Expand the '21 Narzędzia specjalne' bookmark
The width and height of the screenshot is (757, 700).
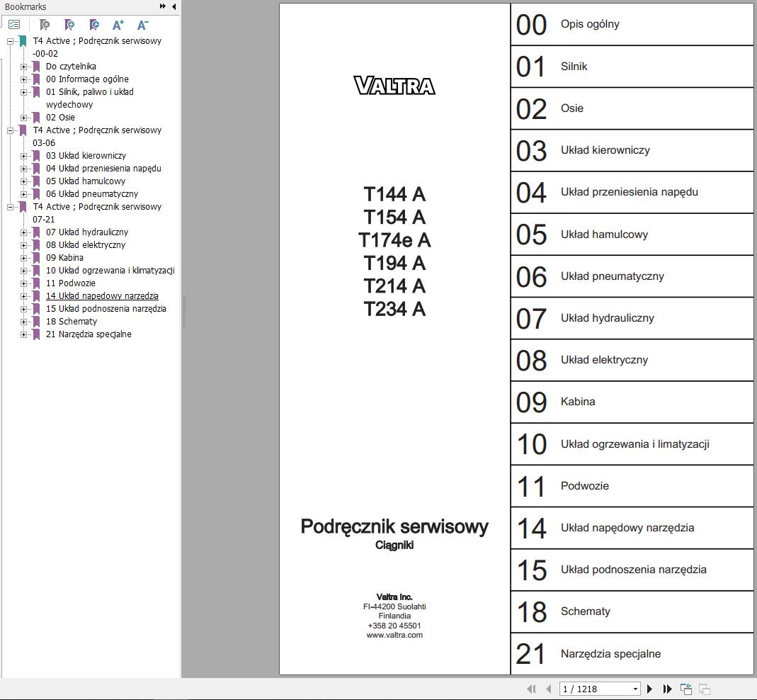(x=23, y=335)
